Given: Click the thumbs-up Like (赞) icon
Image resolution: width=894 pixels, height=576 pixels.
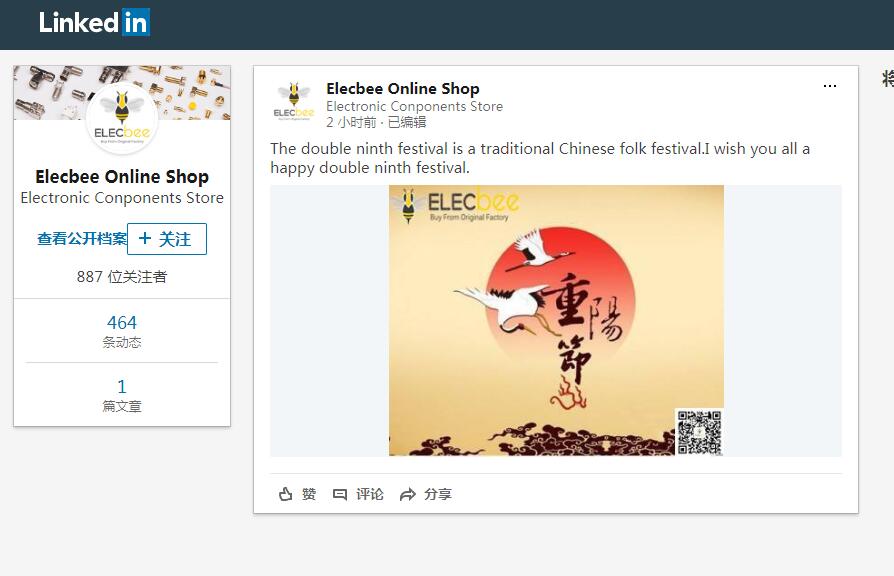Looking at the screenshot, I should 286,494.
